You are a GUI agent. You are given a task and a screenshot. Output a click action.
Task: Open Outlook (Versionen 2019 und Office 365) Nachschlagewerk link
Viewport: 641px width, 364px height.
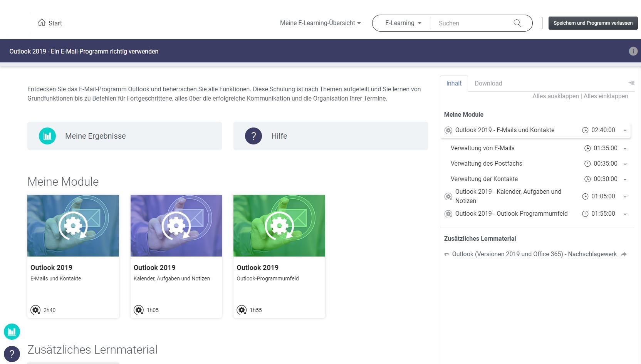534,254
